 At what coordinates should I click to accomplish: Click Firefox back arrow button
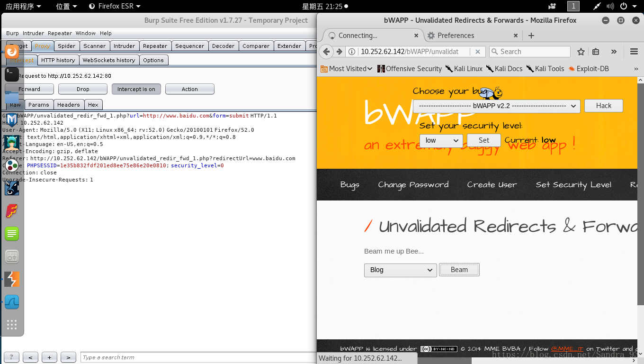pyautogui.click(x=326, y=52)
